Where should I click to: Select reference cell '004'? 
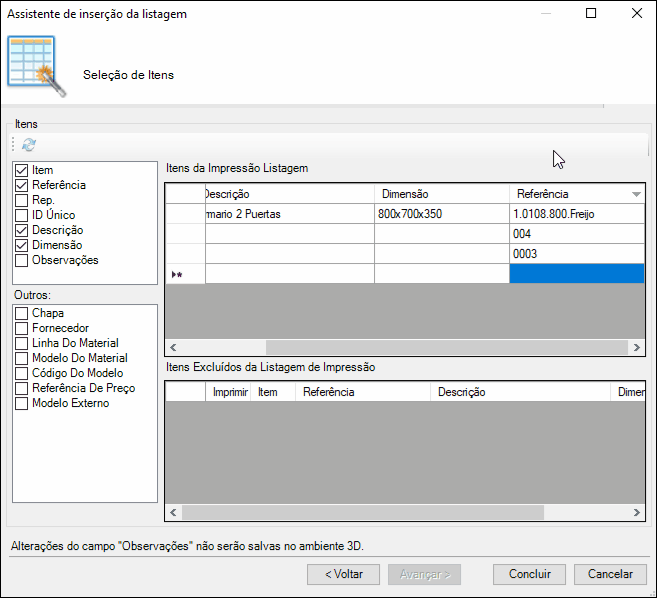click(577, 234)
